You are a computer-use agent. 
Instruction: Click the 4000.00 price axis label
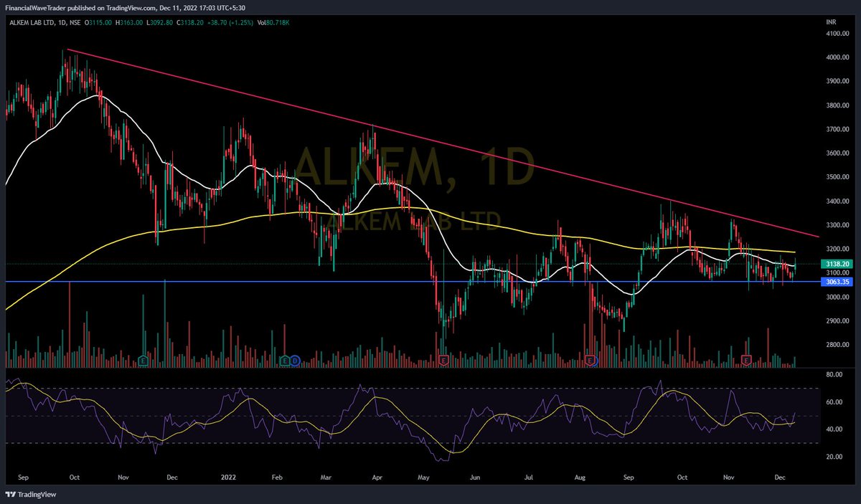tap(837, 57)
